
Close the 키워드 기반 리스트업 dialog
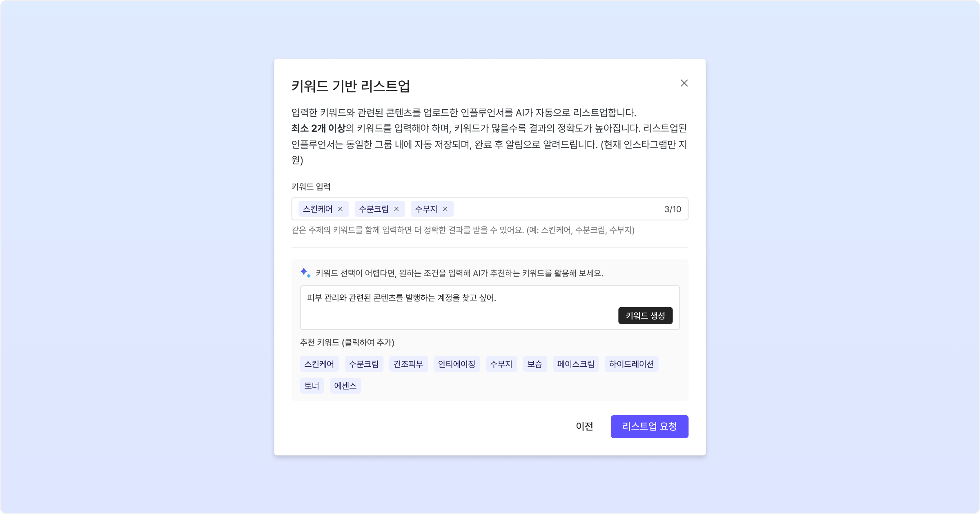[x=684, y=83]
